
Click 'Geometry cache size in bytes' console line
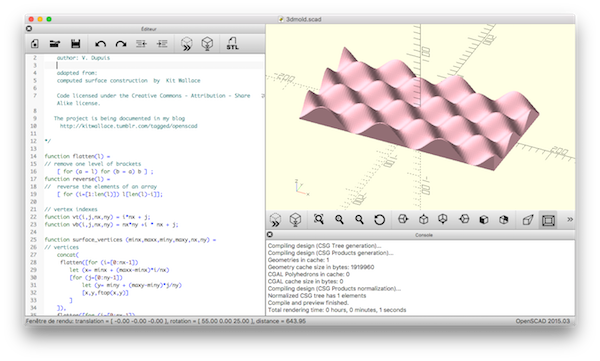(321, 267)
